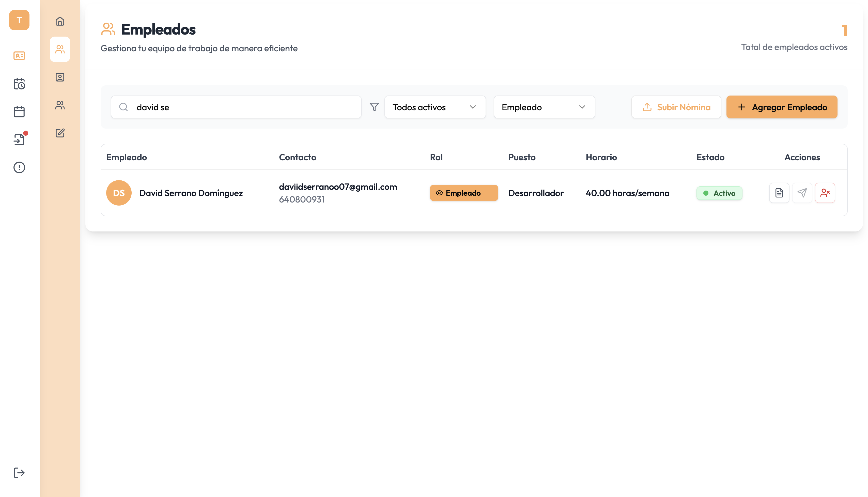Click the DS avatar circle
The width and height of the screenshot is (868, 497).
pos(119,193)
